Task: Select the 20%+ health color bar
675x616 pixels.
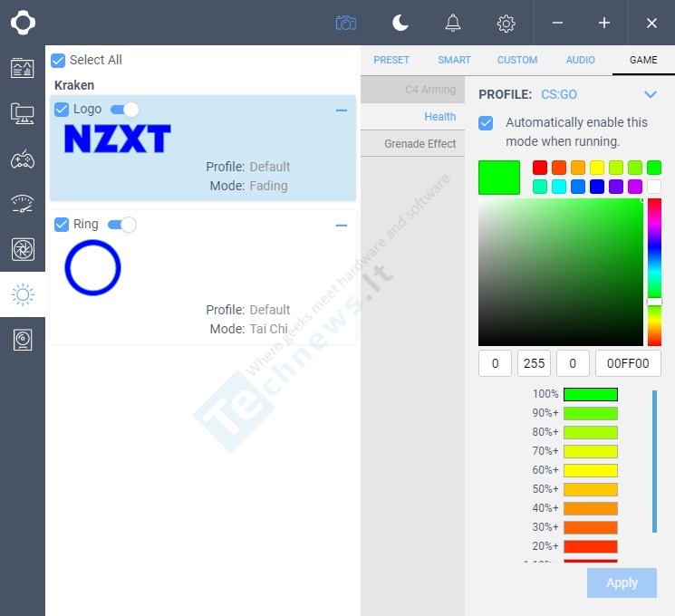Action: click(591, 546)
